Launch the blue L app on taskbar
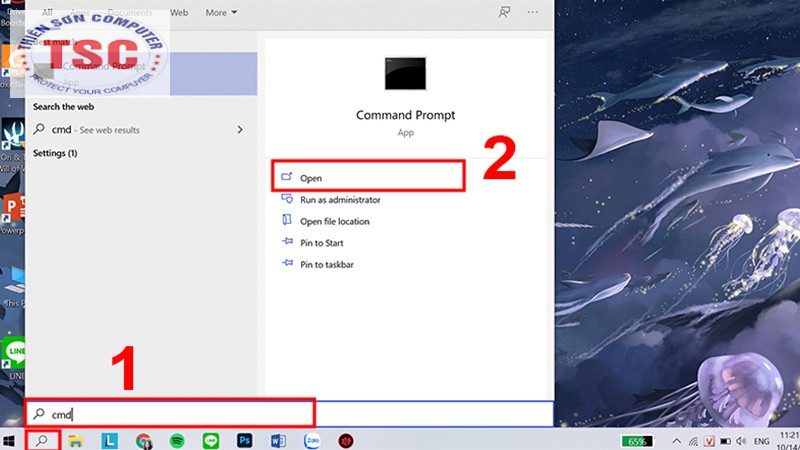This screenshot has height=450, width=800. tap(109, 441)
